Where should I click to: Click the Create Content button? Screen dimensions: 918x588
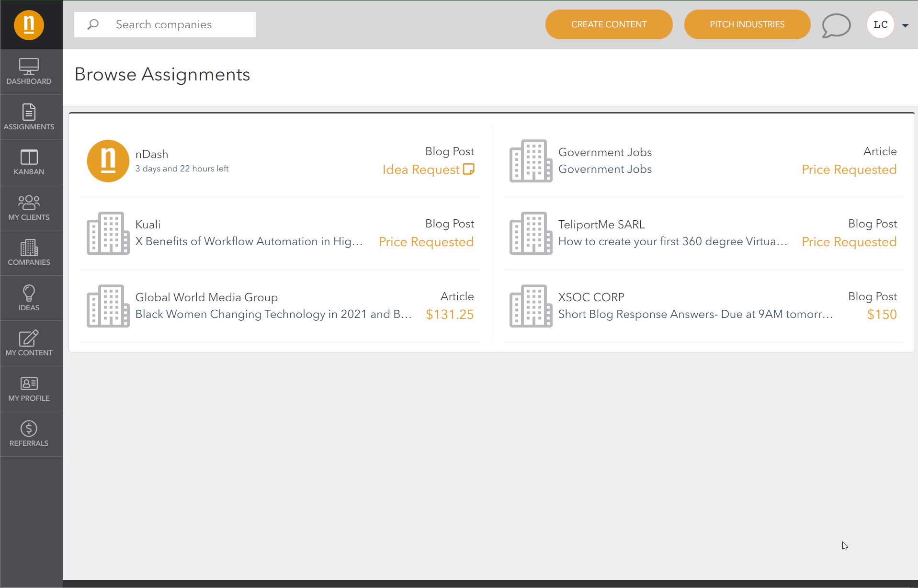(609, 24)
